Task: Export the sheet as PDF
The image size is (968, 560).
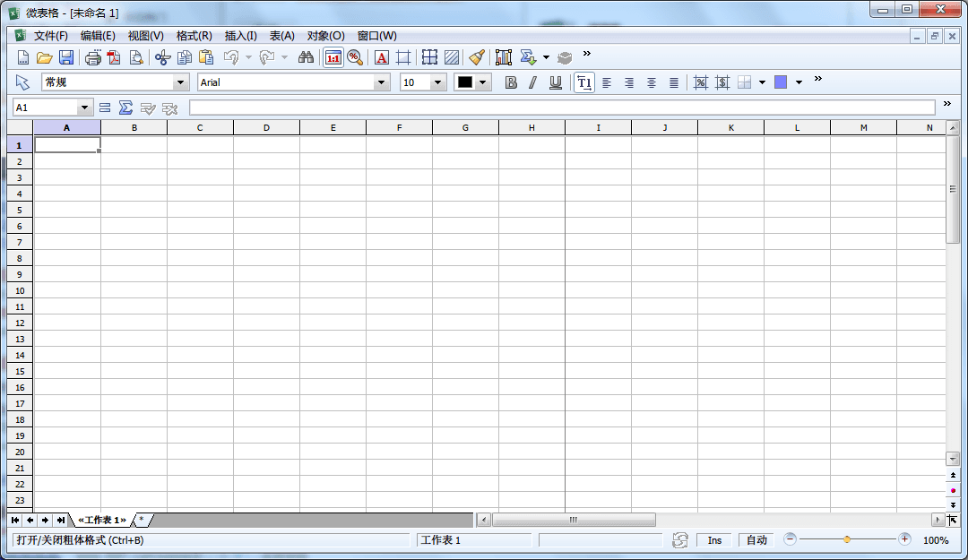Action: tap(114, 58)
